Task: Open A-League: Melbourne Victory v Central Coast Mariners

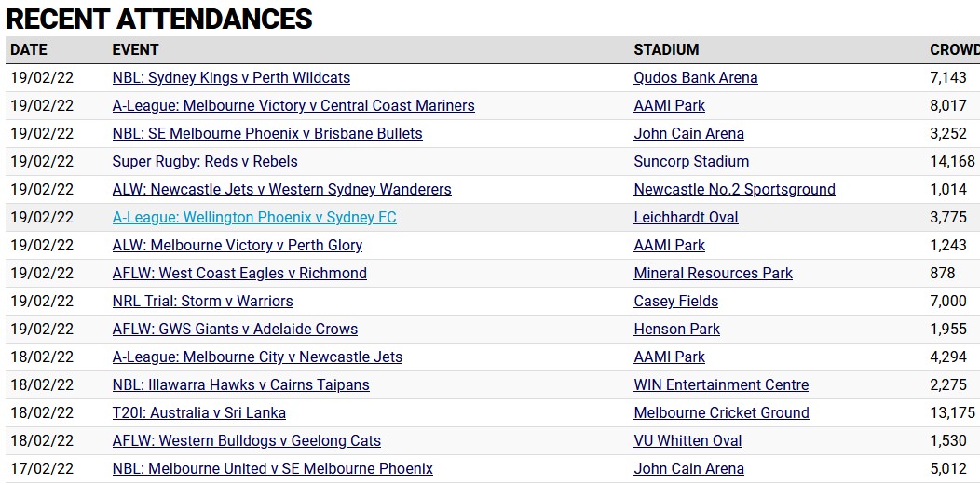Action: coord(293,105)
